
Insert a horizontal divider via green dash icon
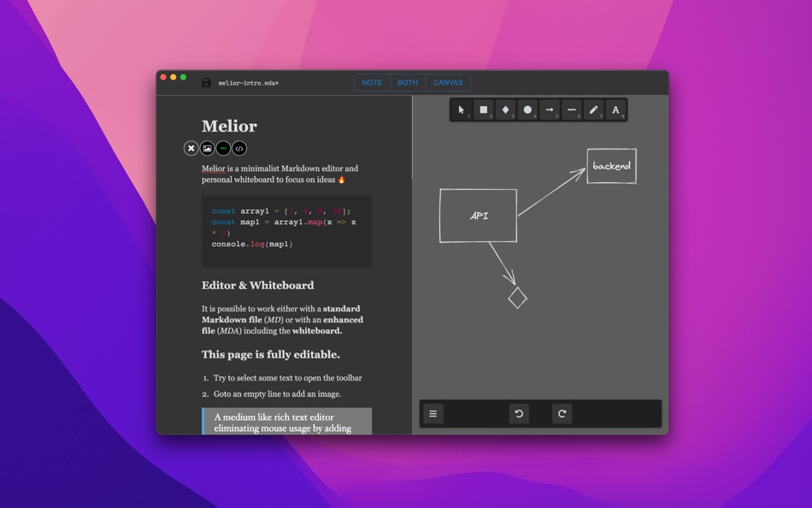point(223,148)
